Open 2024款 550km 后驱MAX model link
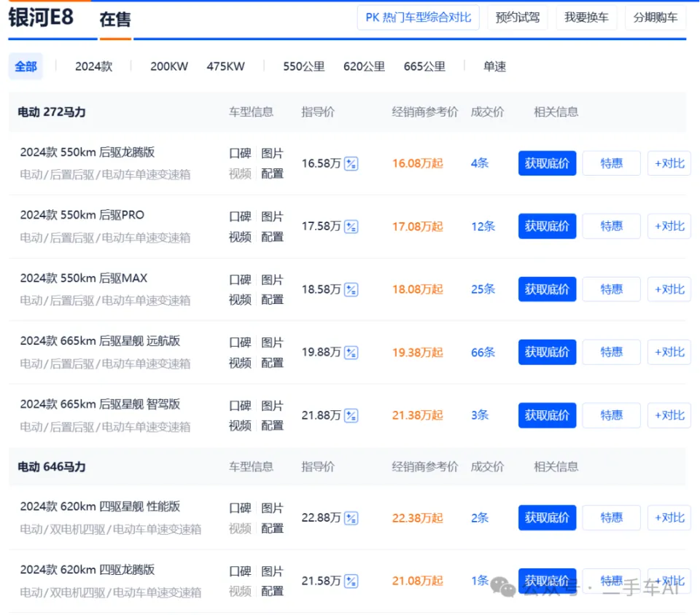The width and height of the screenshot is (700, 615). click(x=84, y=278)
